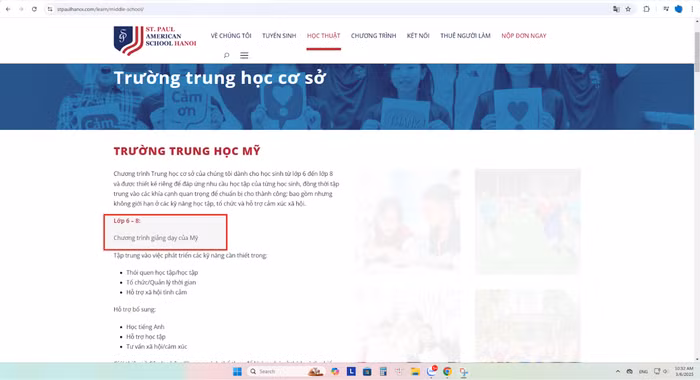Open the hamburger menu icon
The height and width of the screenshot is (380, 700).
tap(244, 55)
